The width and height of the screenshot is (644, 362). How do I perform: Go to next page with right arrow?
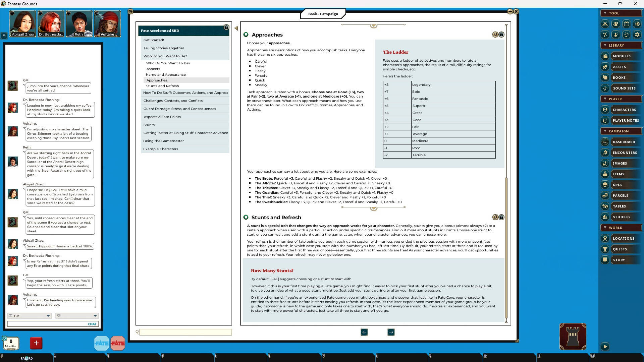[391, 332]
